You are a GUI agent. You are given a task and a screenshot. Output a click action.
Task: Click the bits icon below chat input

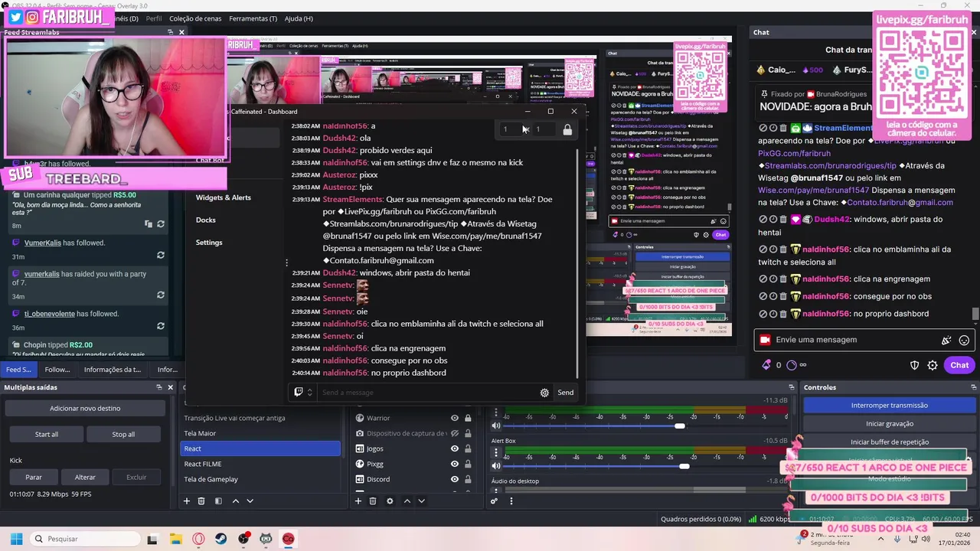tap(766, 365)
